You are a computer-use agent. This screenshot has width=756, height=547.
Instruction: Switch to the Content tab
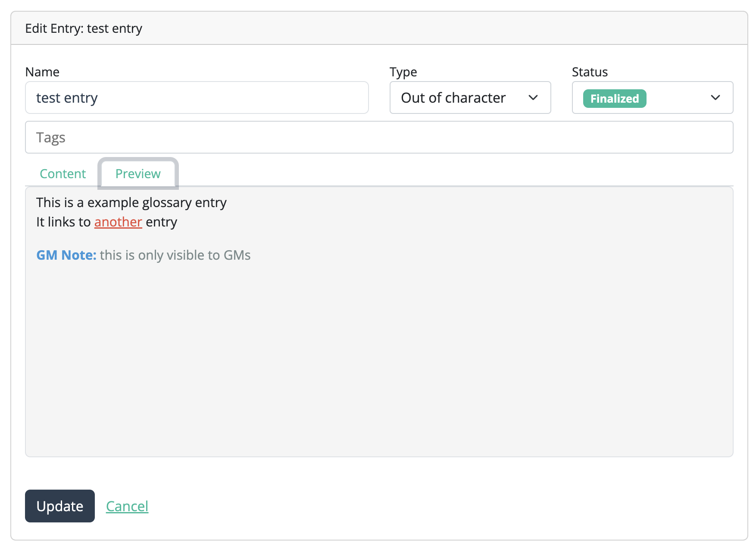pos(63,174)
